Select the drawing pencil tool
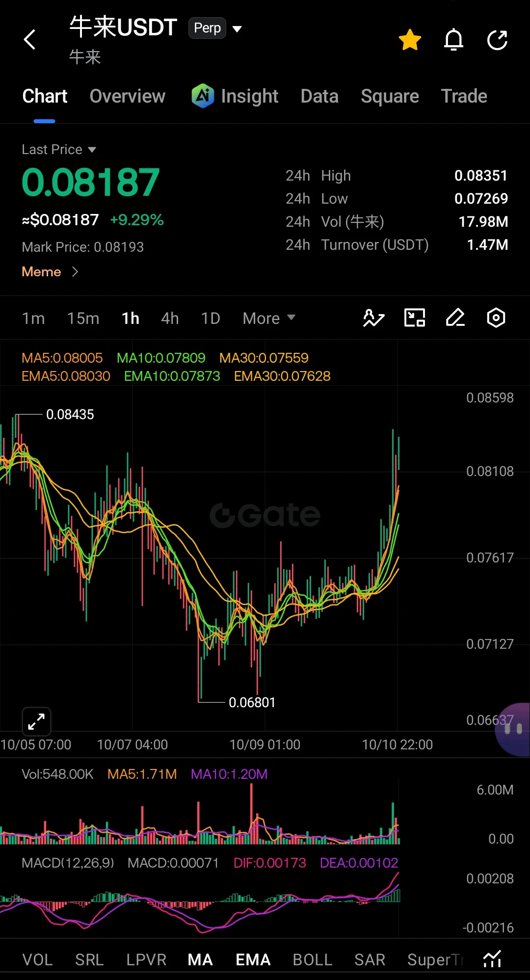The image size is (530, 980). coord(455,318)
